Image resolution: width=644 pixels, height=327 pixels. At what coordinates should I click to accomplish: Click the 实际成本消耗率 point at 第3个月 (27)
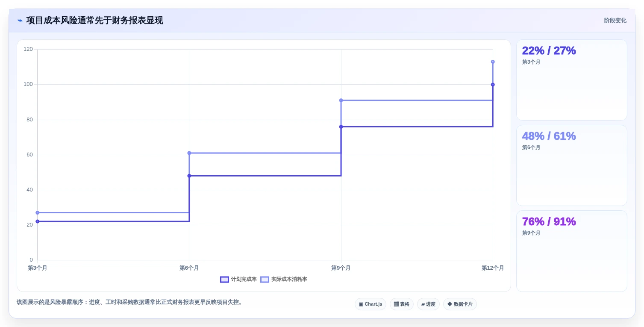pyautogui.click(x=38, y=212)
